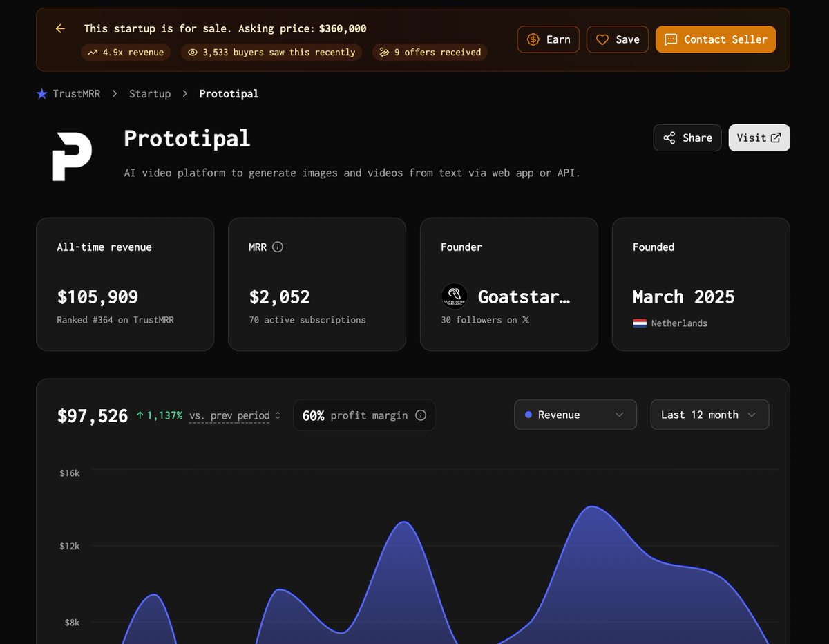
Task: Click the back arrow in the sale banner
Action: (x=60, y=28)
